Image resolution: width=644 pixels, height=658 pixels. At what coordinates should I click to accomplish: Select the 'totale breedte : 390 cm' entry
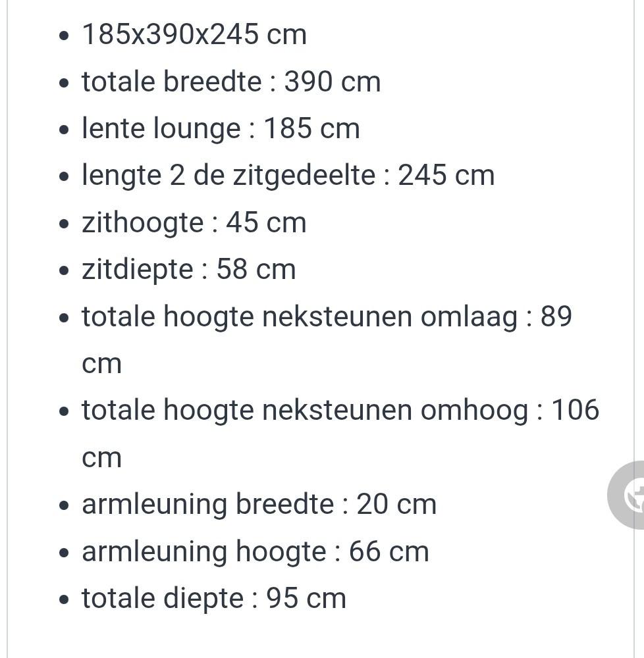coord(231,81)
